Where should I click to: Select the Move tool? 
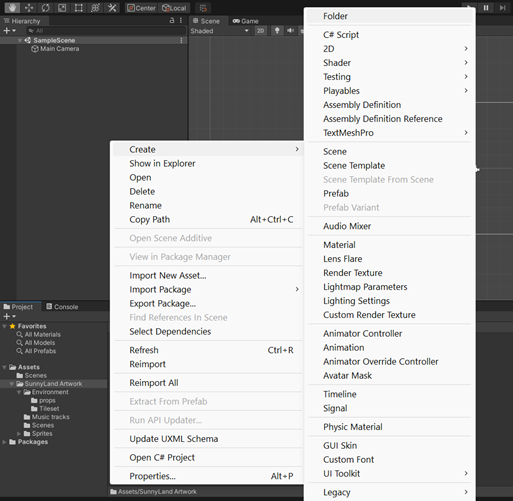(29, 8)
